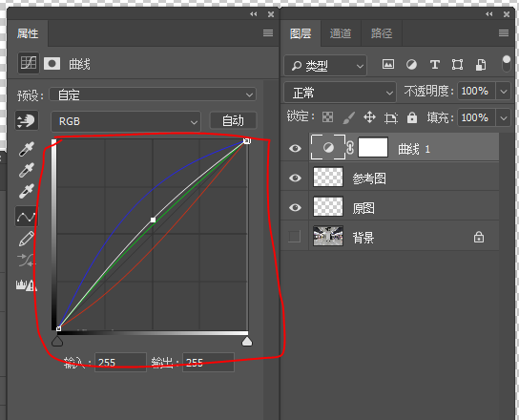Switch to the 通道 tab

[x=341, y=33]
